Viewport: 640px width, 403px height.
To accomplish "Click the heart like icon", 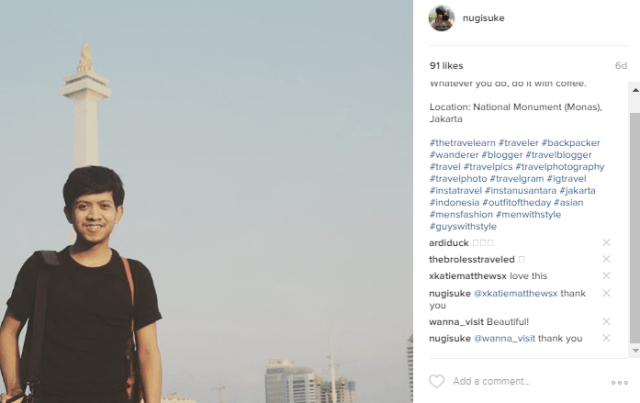I will tap(436, 381).
